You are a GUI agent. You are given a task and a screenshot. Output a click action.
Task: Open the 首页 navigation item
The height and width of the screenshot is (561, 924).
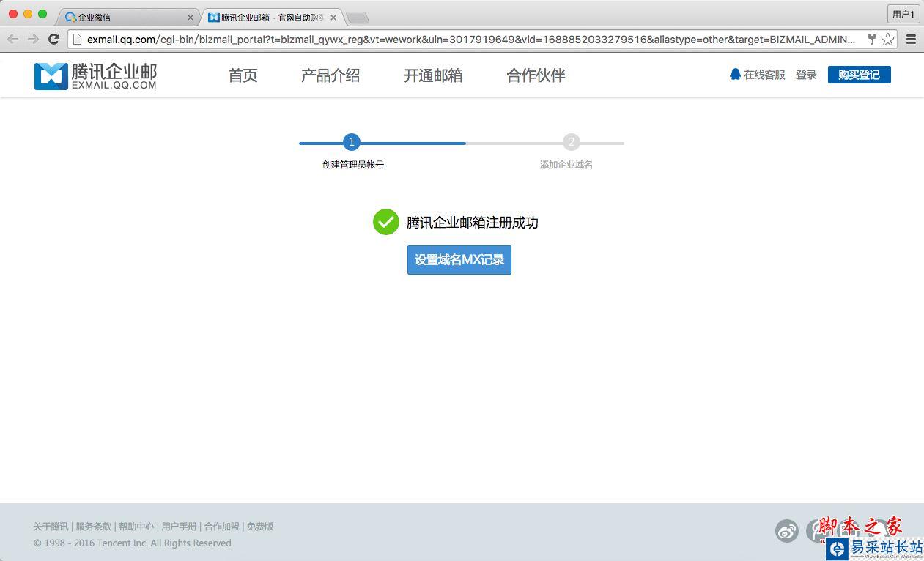point(243,75)
